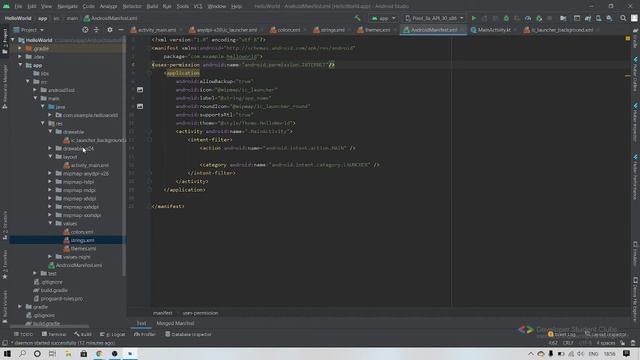The height and width of the screenshot is (360, 640).
Task: Open the Build menu
Action: [x=152, y=6]
